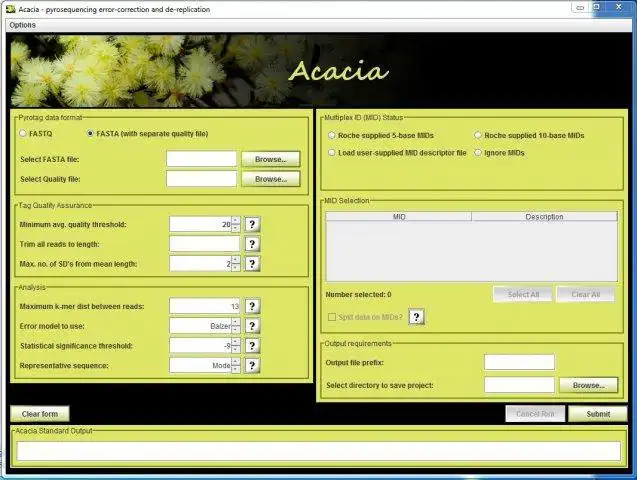Click the Output file prefix field
This screenshot has height=480, width=637.
tap(520, 362)
